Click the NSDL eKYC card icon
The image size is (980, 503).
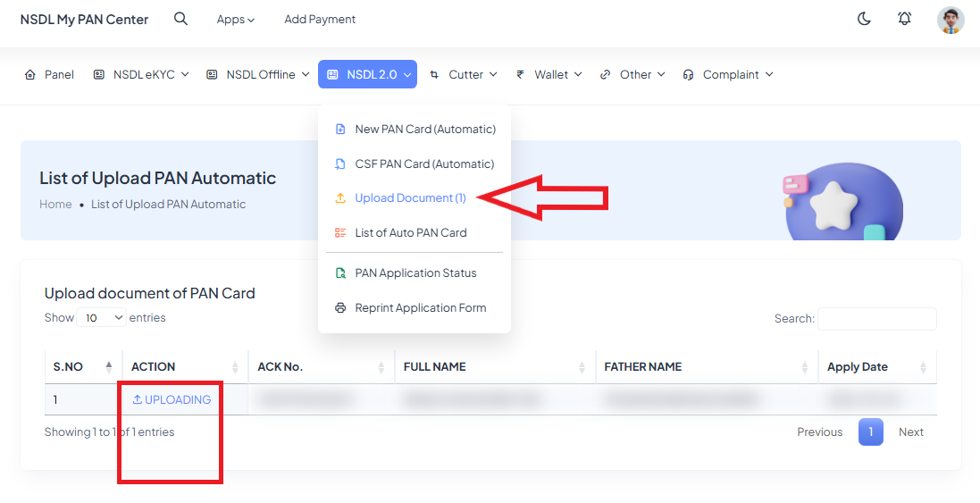tap(99, 74)
